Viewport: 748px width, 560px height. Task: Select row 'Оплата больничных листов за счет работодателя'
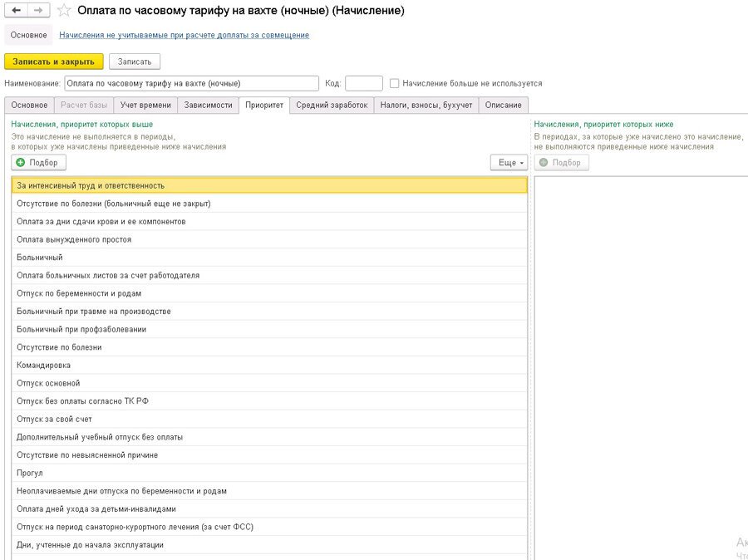point(269,276)
